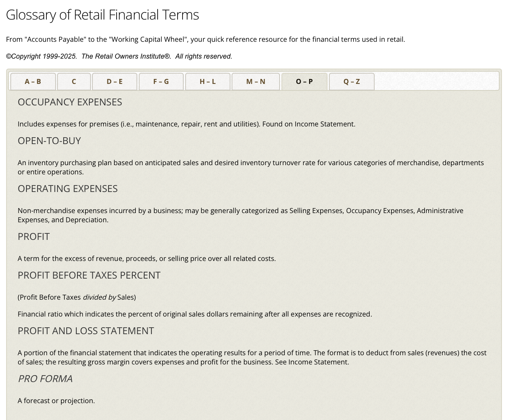
Task: Select the PROFIT AND LOSS STATEMENT heading
Action: (86, 331)
